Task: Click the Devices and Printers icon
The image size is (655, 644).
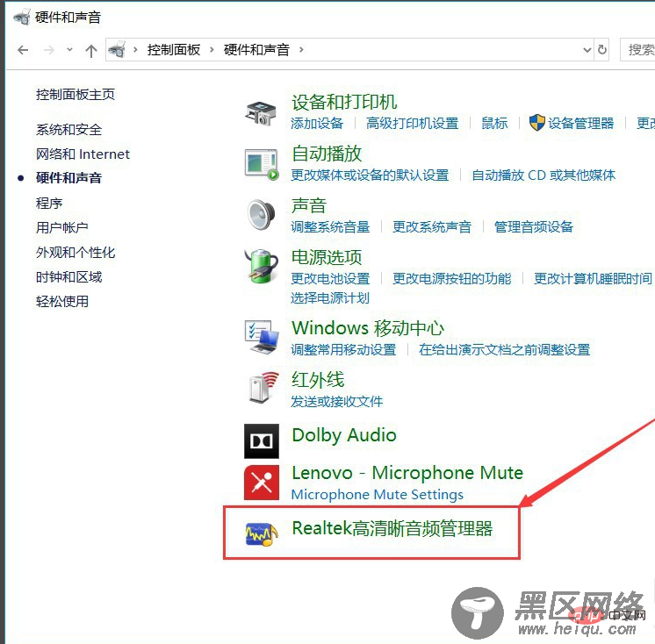Action: coord(261,112)
